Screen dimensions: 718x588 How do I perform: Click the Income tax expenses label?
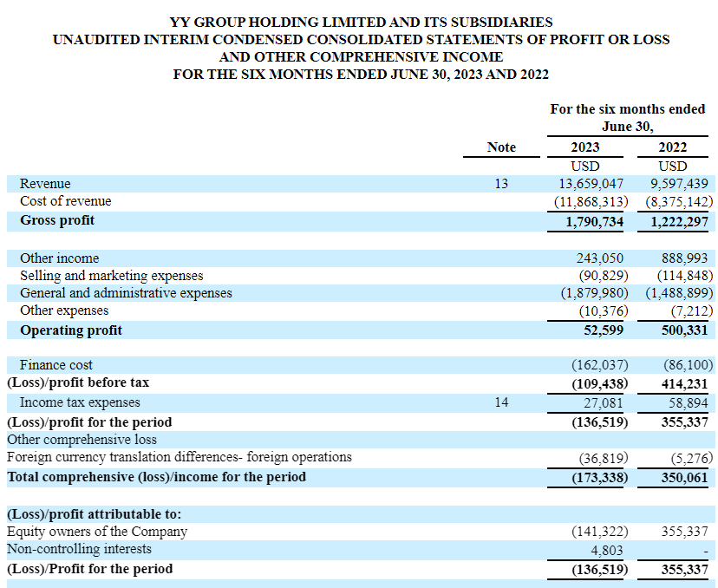(x=80, y=402)
